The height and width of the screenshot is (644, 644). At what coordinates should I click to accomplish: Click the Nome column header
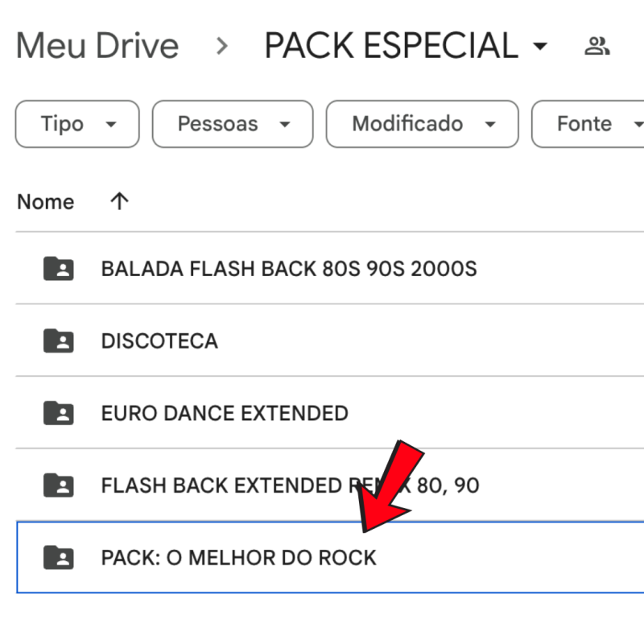pos(45,201)
